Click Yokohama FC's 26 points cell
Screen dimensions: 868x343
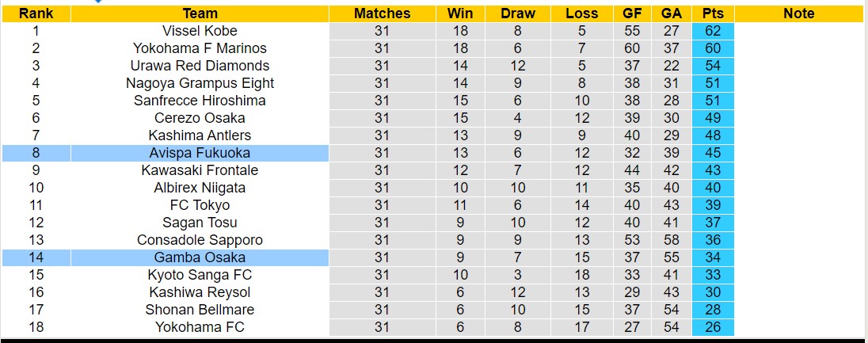pos(713,327)
